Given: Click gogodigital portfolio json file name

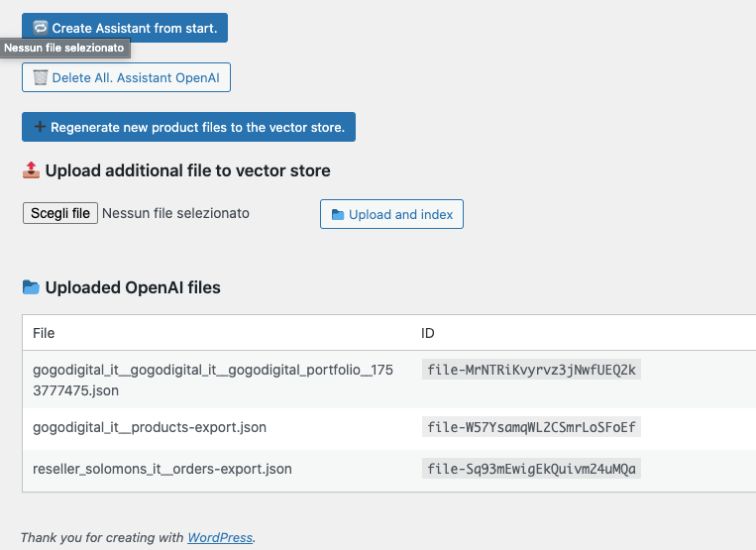Looking at the screenshot, I should click(x=213, y=380).
